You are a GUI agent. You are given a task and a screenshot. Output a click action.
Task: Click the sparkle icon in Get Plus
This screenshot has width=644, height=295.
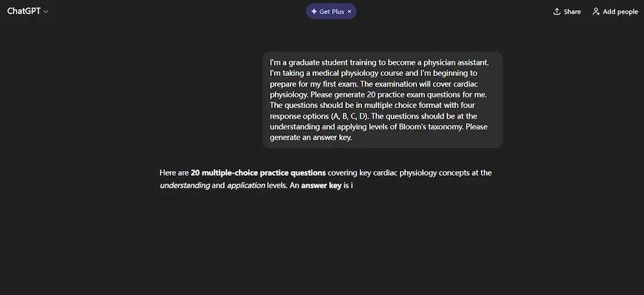(314, 11)
